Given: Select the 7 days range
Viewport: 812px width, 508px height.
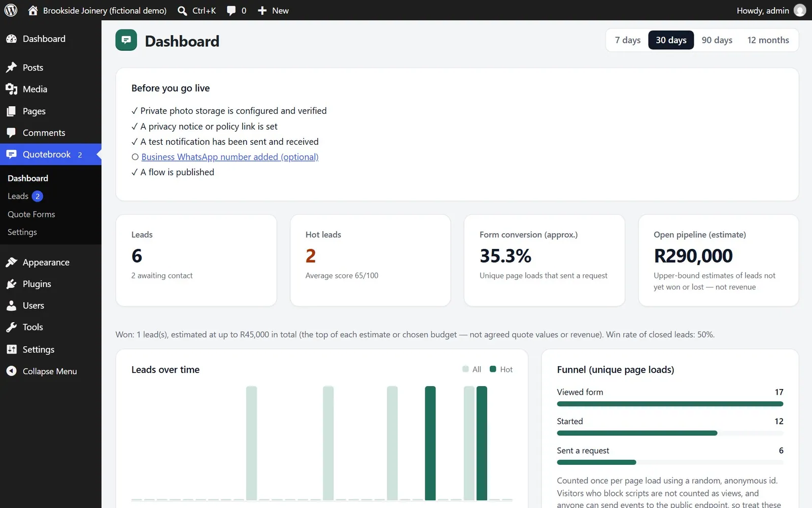Looking at the screenshot, I should coord(628,40).
